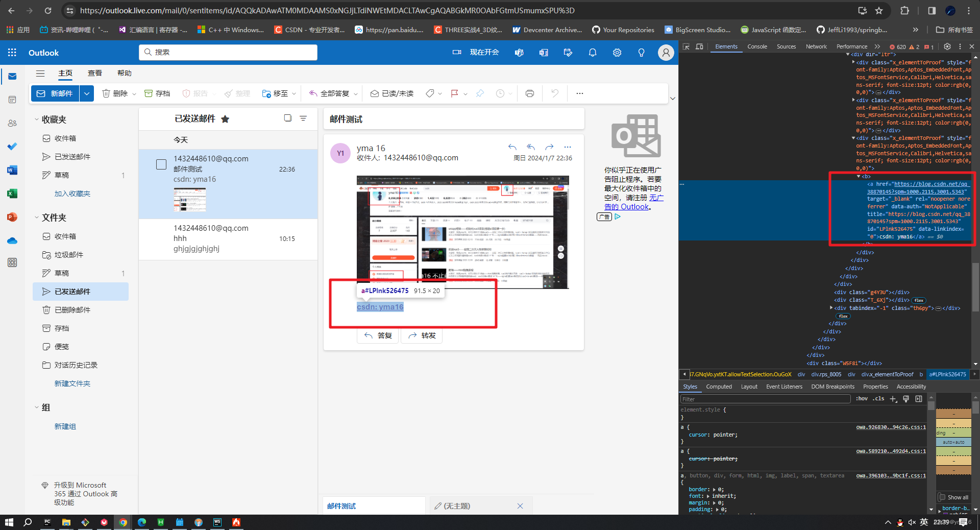Open the 删除 dropdown arrow
The height and width of the screenshot is (530, 980).
click(x=134, y=94)
